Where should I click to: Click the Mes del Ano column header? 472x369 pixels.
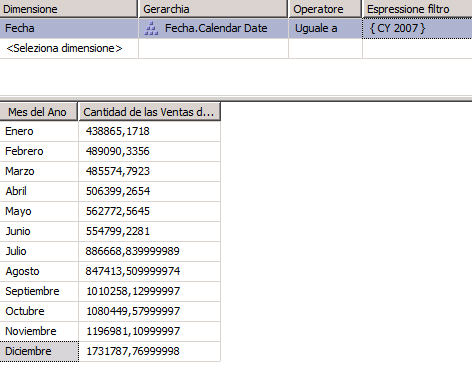pyautogui.click(x=39, y=112)
